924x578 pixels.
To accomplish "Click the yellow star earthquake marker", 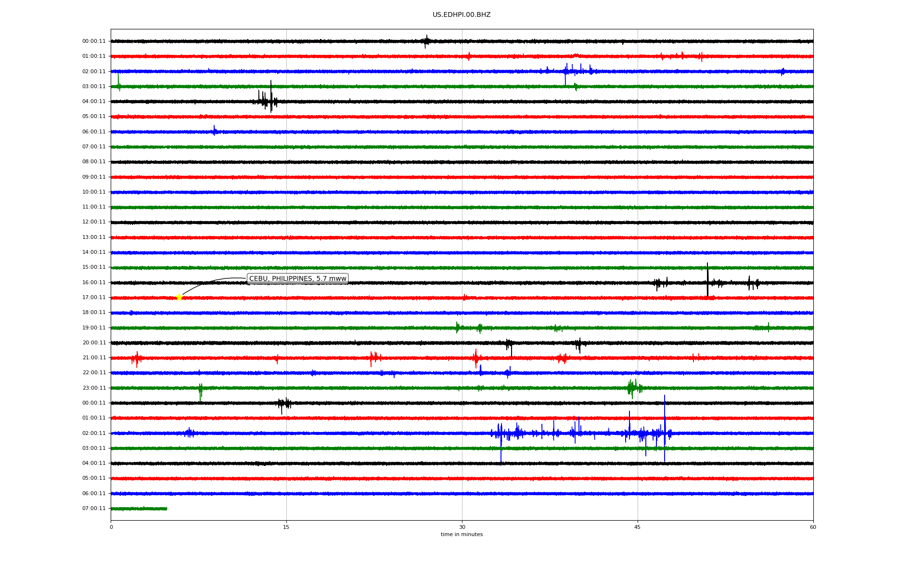I will tap(179, 297).
